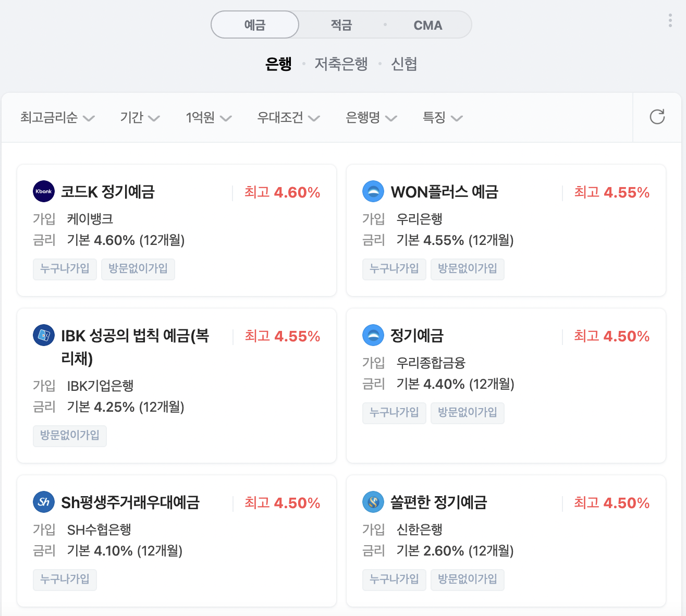Open the Sh평생주거래우대예금 product title
Image resolution: width=686 pixels, height=616 pixels.
click(x=130, y=502)
